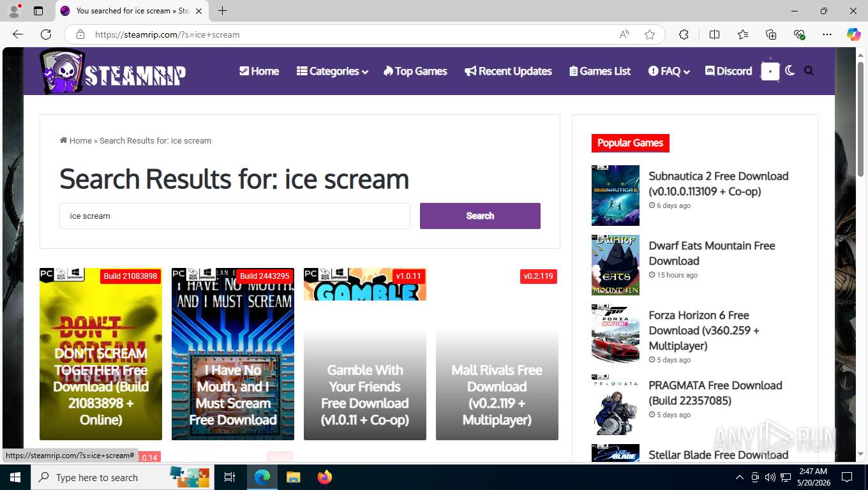Open I Have No Mouth game card

(x=233, y=354)
